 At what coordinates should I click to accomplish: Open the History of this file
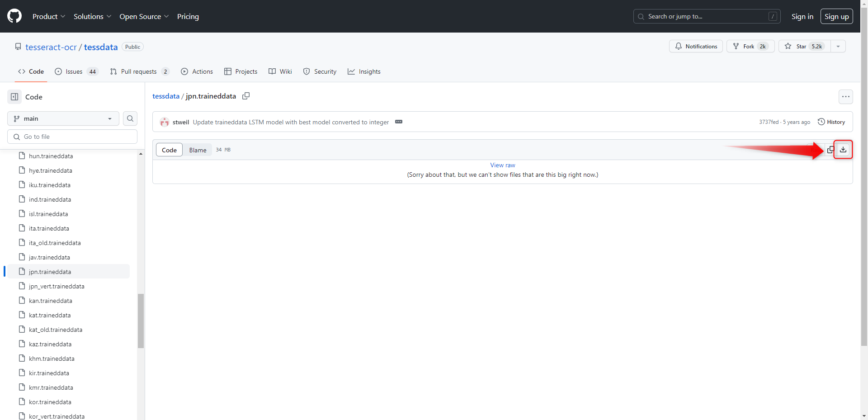(x=831, y=122)
